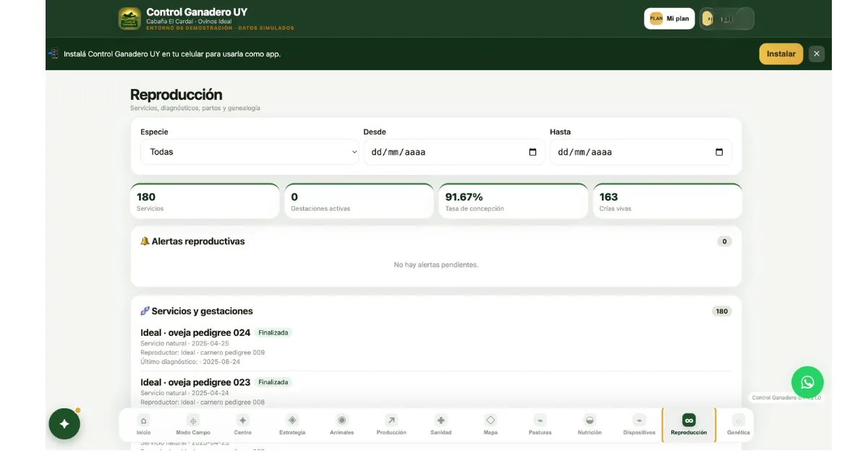Click the blurred user profile button
The image size is (868, 456).
(727, 19)
